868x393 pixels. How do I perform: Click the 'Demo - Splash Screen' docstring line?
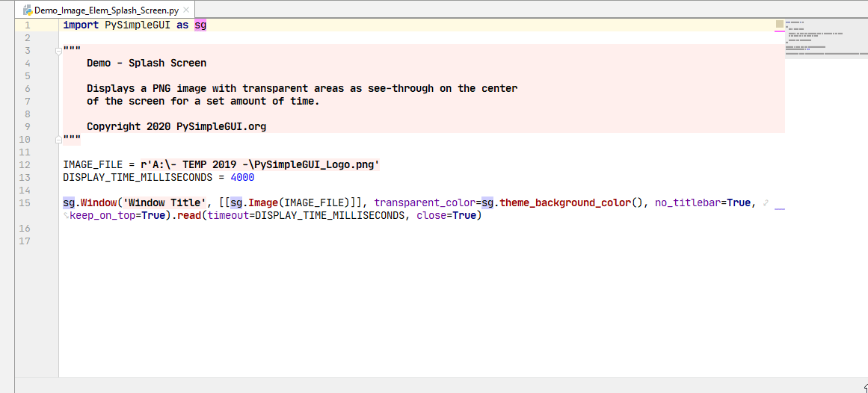[147, 63]
